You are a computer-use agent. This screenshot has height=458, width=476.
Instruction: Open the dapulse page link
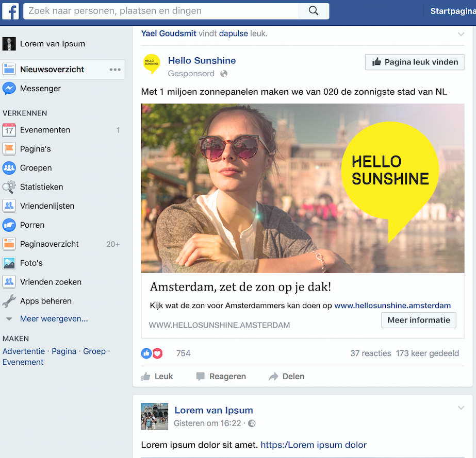point(234,33)
